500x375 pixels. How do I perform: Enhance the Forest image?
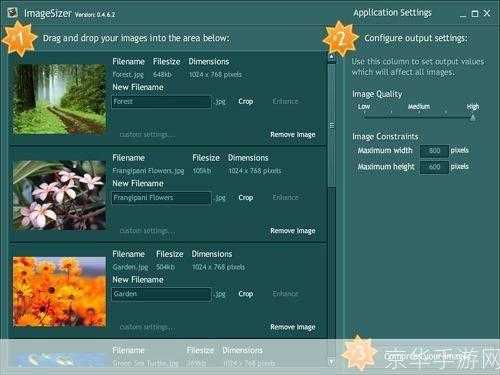click(x=285, y=101)
